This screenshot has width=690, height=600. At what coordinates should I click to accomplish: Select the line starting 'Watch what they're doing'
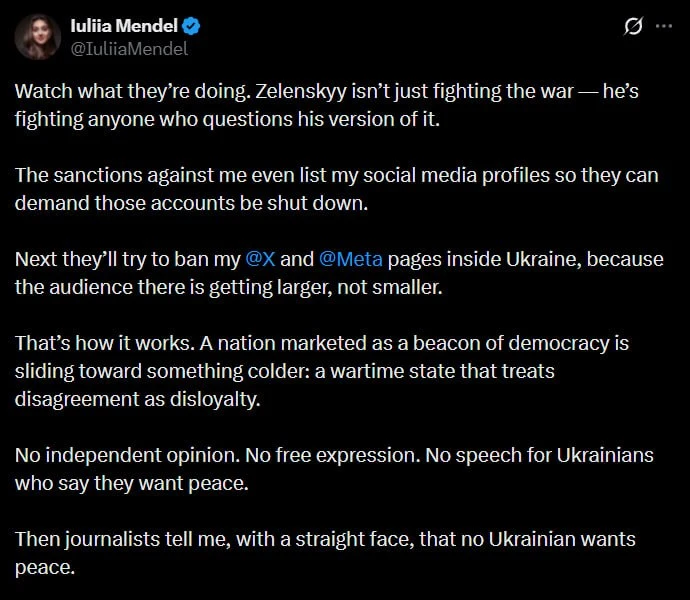(327, 92)
